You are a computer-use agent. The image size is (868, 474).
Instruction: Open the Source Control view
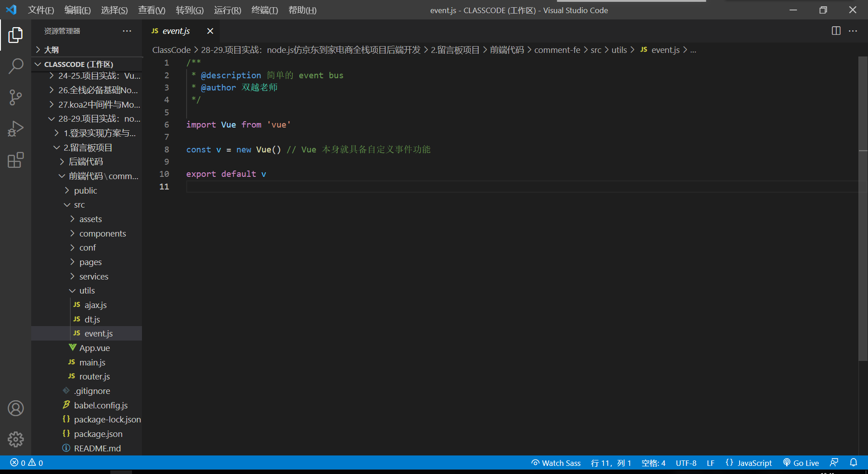15,97
